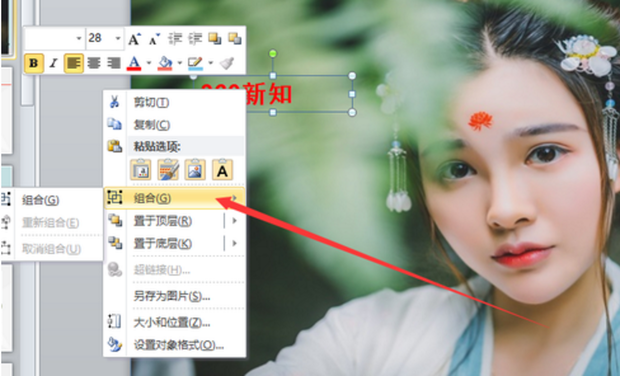Open shape outline dropdown arrow
Image resolution: width=620 pixels, height=376 pixels.
coord(210,63)
